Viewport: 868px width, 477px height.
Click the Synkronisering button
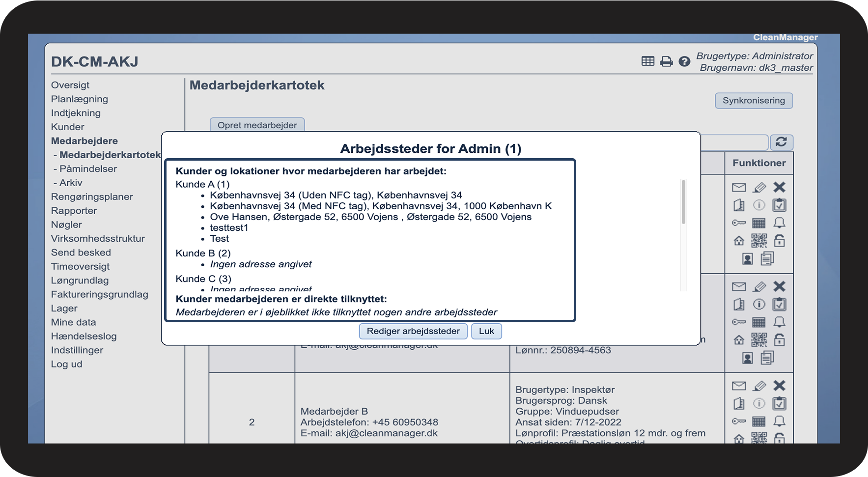[754, 101]
